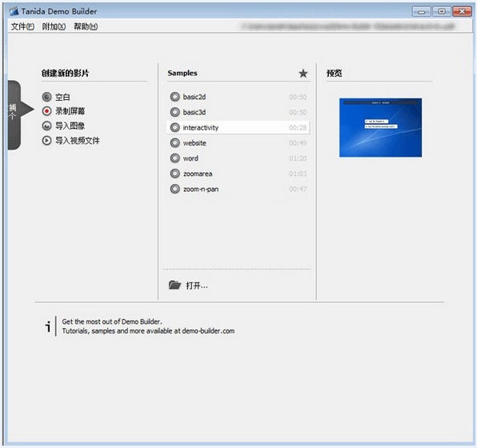Open the 文件 menu
The height and width of the screenshot is (448, 477).
pyautogui.click(x=22, y=26)
